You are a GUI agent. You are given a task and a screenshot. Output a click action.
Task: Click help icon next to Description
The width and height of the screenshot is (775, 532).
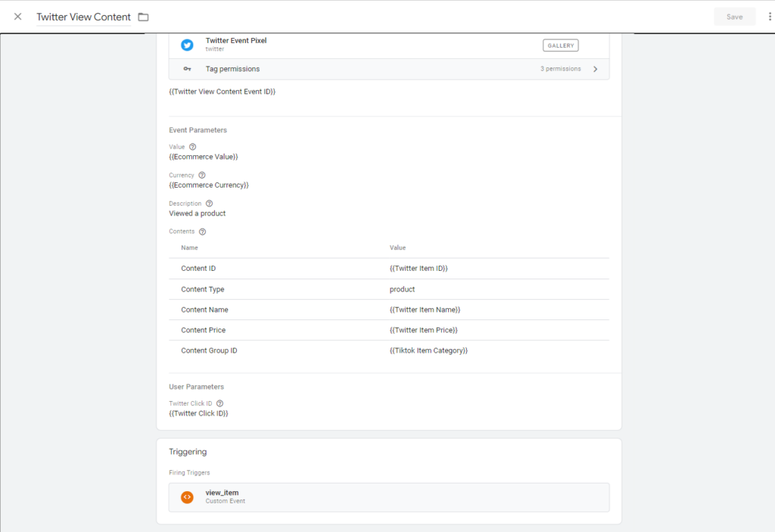(209, 204)
